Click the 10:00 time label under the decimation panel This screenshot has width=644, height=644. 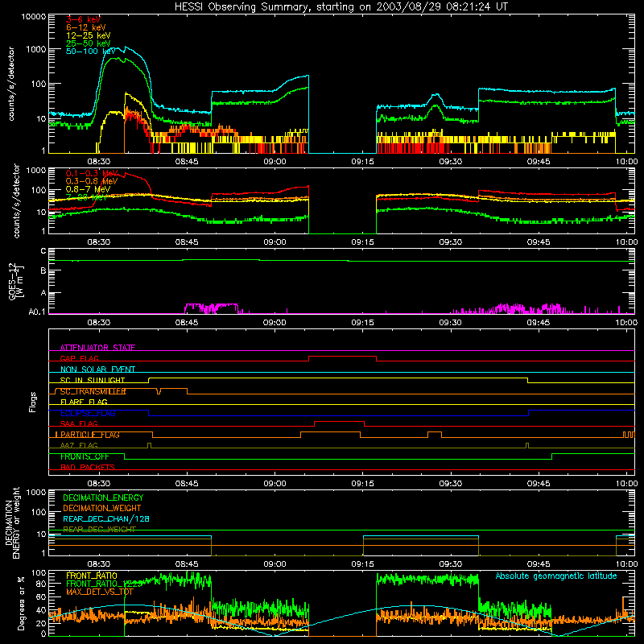(626, 564)
